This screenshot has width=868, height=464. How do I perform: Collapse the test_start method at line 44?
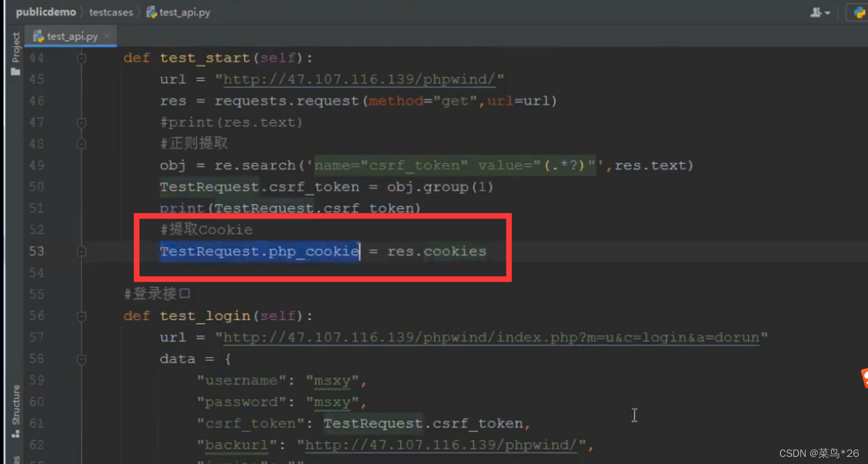pyautogui.click(x=82, y=58)
